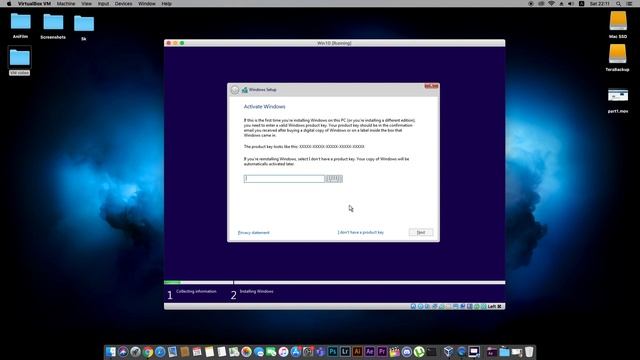This screenshot has height=360, width=640.
Task: Click the back arrow in Windows Setup
Action: click(x=235, y=90)
